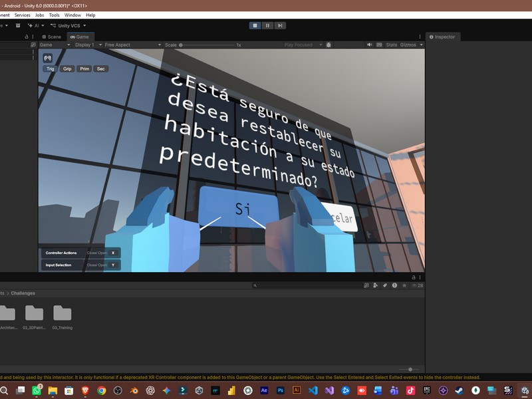Open Visual Studio Code from taskbar
This screenshot has width=532, height=399.
click(313, 390)
